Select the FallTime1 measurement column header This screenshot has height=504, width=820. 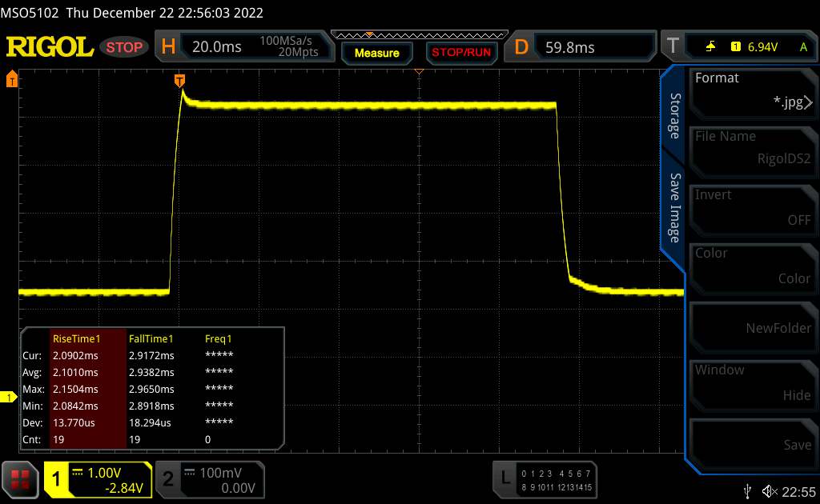tap(151, 338)
